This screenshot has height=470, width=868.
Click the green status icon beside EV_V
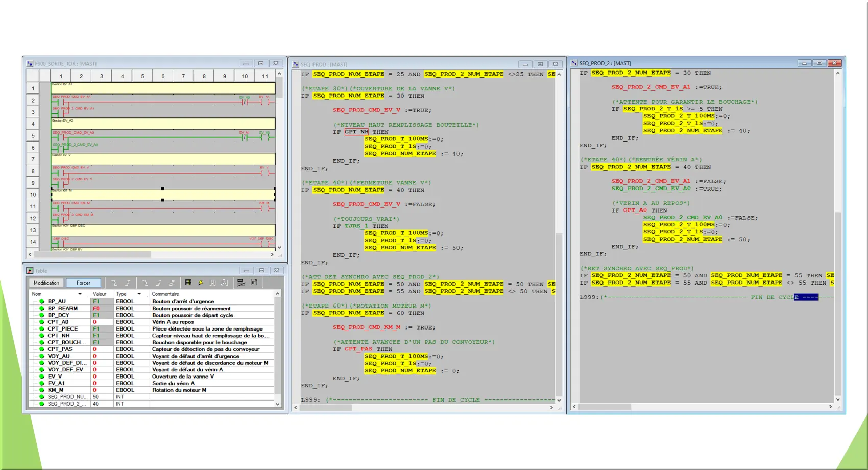(42, 377)
